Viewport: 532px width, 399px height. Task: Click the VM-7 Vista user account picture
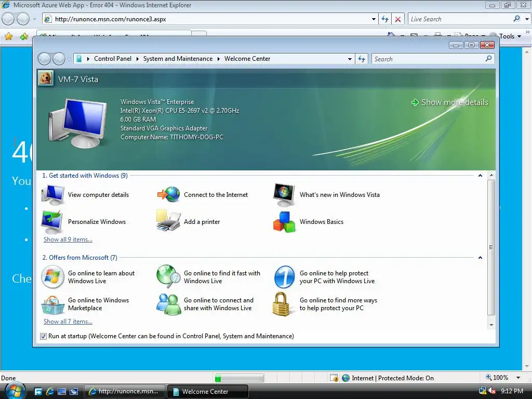(46, 78)
